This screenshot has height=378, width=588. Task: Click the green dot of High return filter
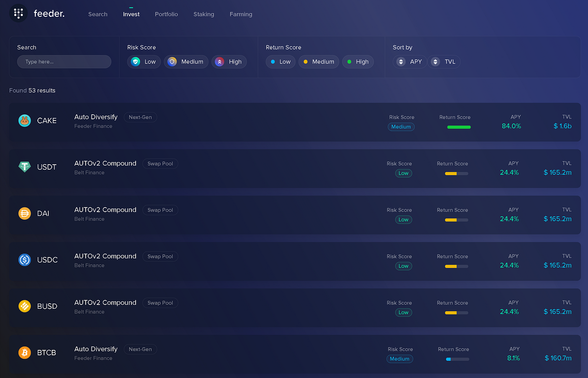pos(349,62)
